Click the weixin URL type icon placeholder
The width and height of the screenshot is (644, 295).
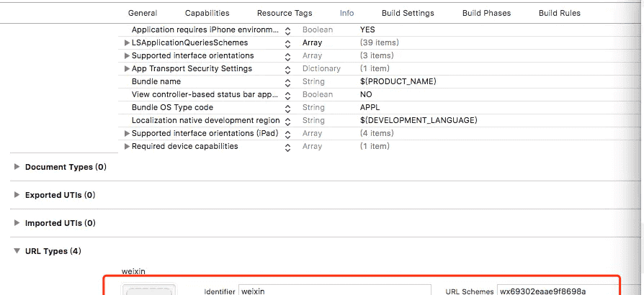tap(148, 290)
